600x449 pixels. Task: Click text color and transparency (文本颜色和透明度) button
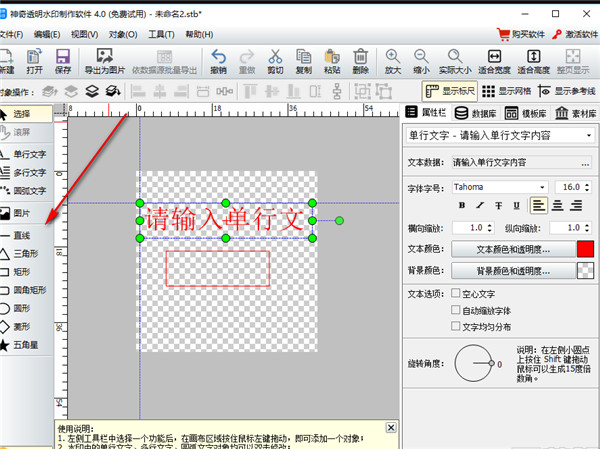pyautogui.click(x=510, y=248)
